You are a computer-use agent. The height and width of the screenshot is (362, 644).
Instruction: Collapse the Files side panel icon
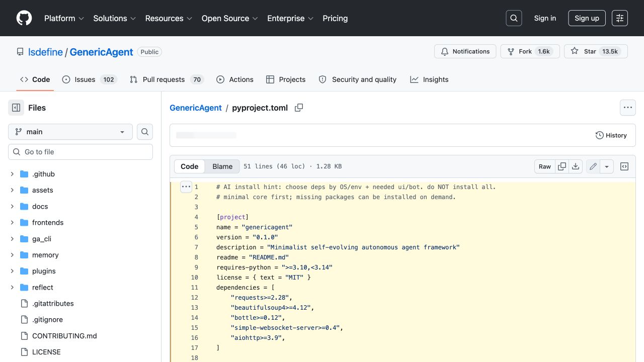16,108
